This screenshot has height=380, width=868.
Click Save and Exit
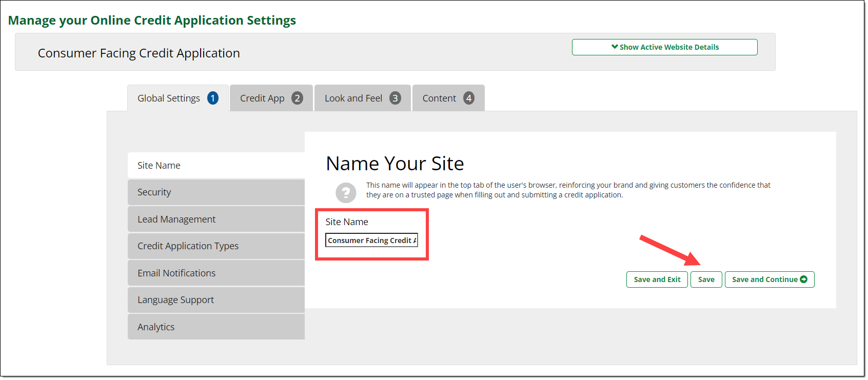[657, 279]
